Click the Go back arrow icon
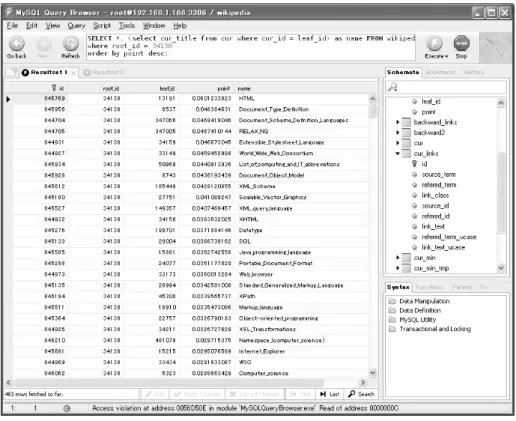The image size is (516, 421). (16, 43)
